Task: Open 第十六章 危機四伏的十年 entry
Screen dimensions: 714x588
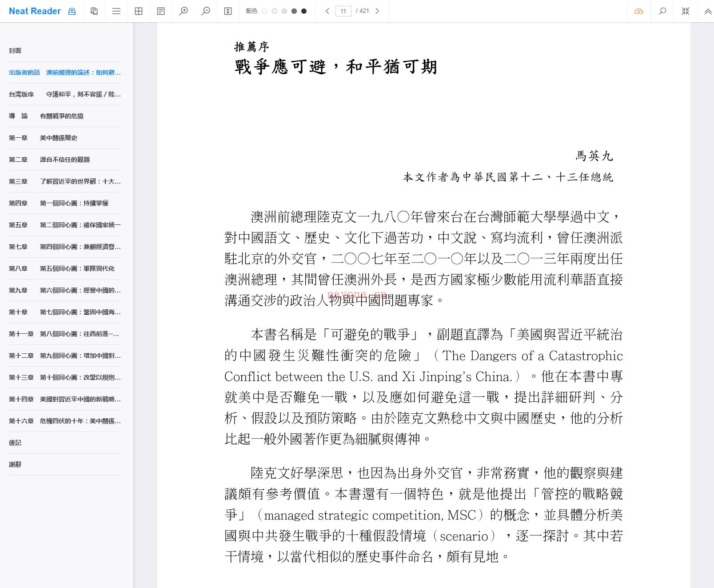Action: (x=65, y=421)
